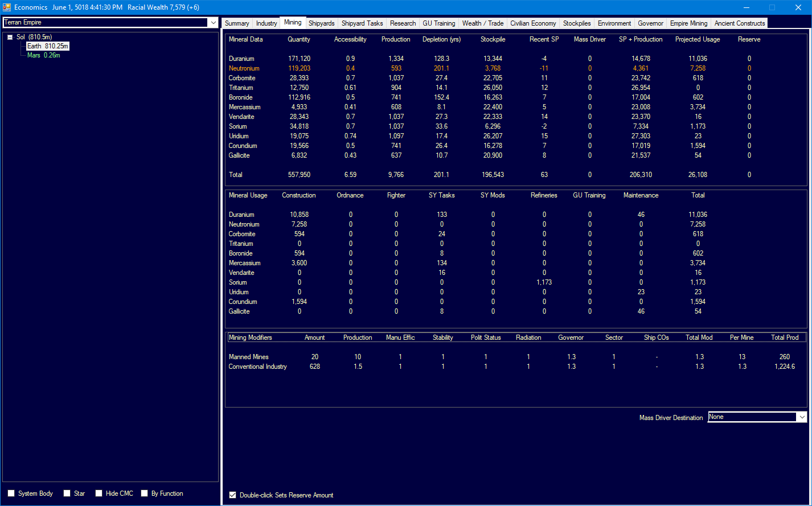This screenshot has height=506, width=812.
Task: Toggle the Star checkbox
Action: click(67, 493)
